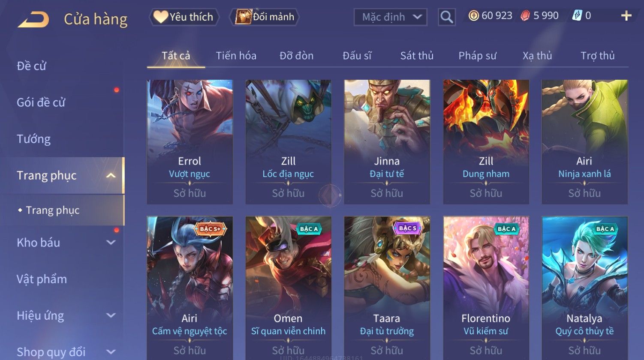644x360 pixels.
Task: Switch to the Sát thủ tab
Action: [417, 56]
